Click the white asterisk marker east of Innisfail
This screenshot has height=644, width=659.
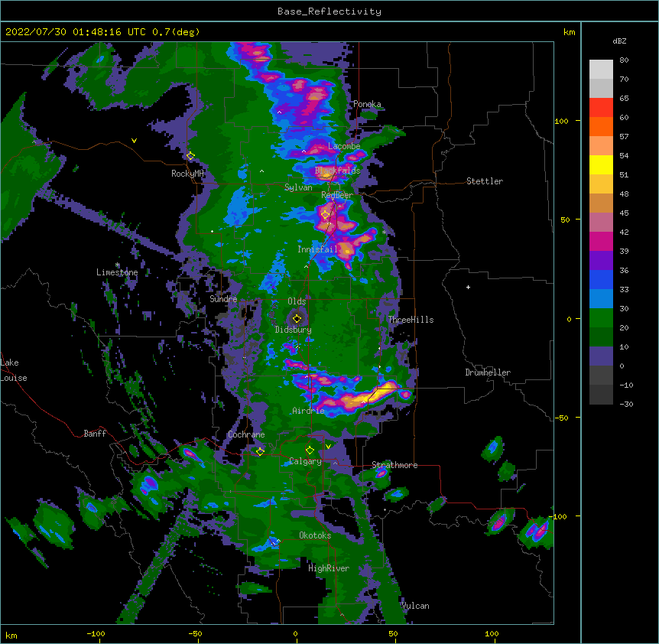pos(384,232)
